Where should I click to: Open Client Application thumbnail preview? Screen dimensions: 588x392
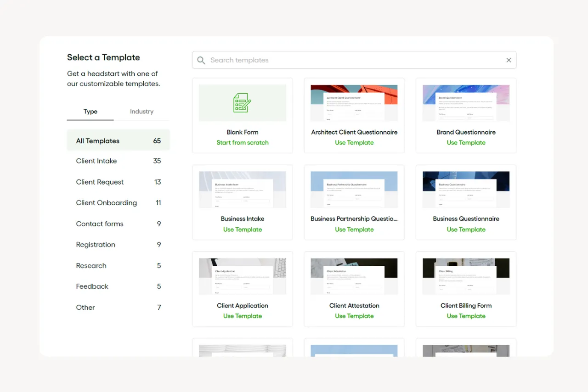click(243, 276)
